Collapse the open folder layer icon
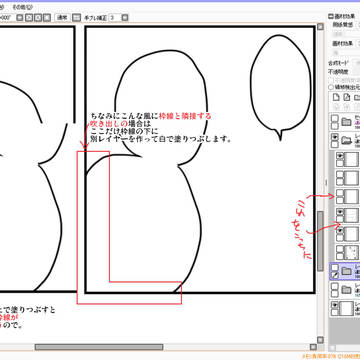Image resolution: width=360 pixels, height=360 pixels. (x=347, y=141)
